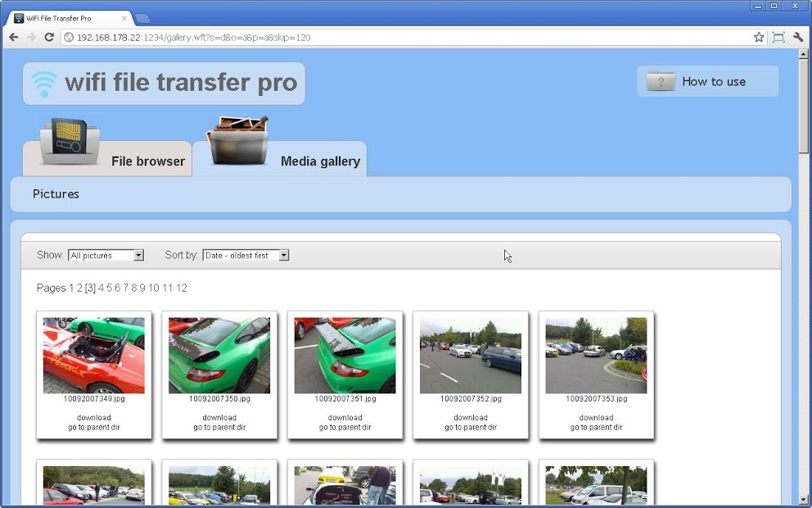Image resolution: width=812 pixels, height=508 pixels.
Task: Bookmark page with the star icon
Action: pyautogui.click(x=759, y=38)
